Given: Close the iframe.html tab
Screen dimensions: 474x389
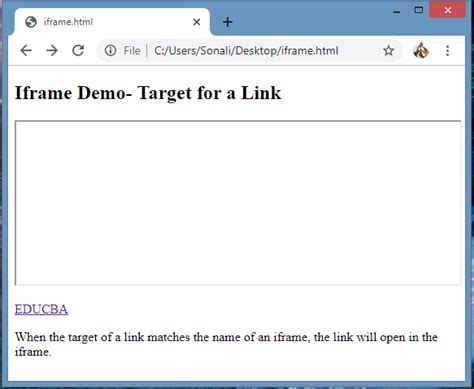Looking at the screenshot, I should (197, 22).
